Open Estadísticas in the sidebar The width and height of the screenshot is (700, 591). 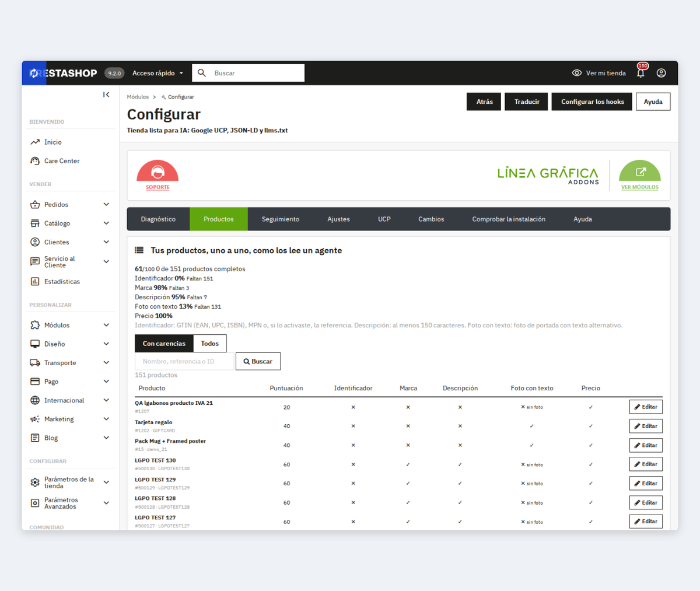(x=62, y=281)
